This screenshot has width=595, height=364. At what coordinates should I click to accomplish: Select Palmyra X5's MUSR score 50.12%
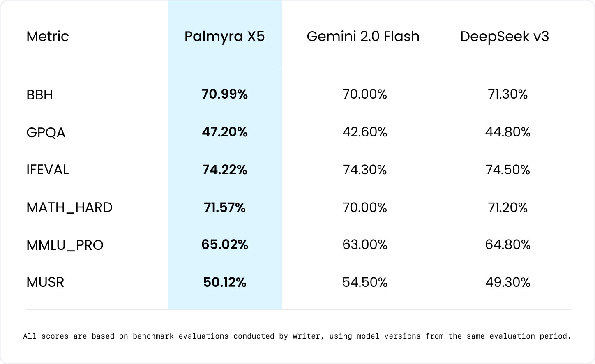pyautogui.click(x=224, y=282)
